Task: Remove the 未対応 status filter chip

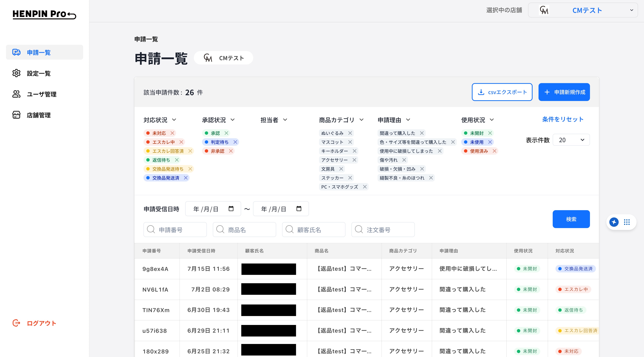Action: pos(172,133)
